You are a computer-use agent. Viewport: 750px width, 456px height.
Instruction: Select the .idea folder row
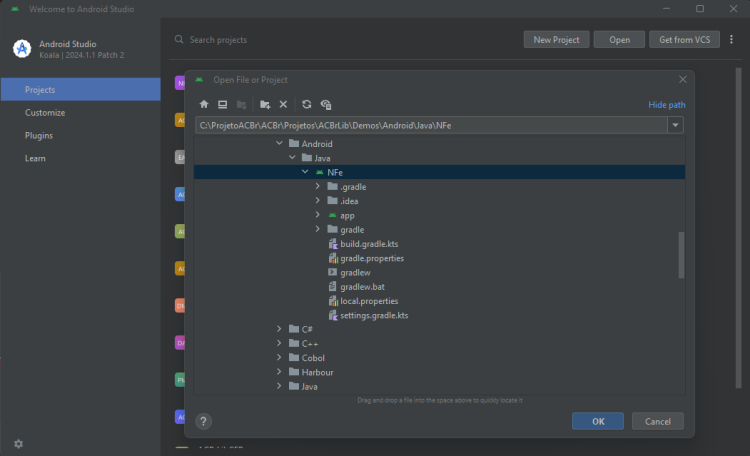[x=439, y=201]
